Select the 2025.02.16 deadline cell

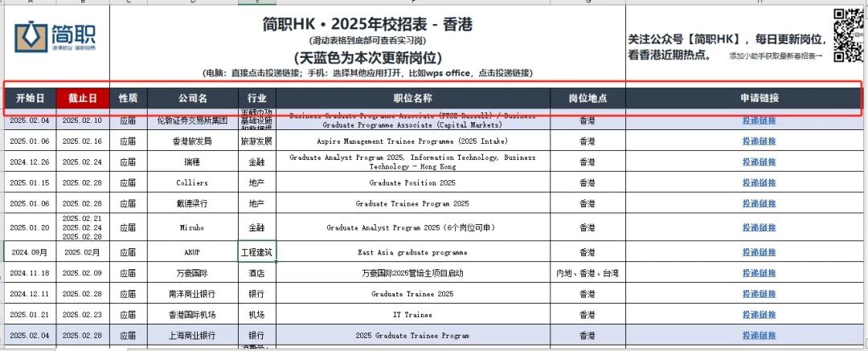click(x=83, y=141)
